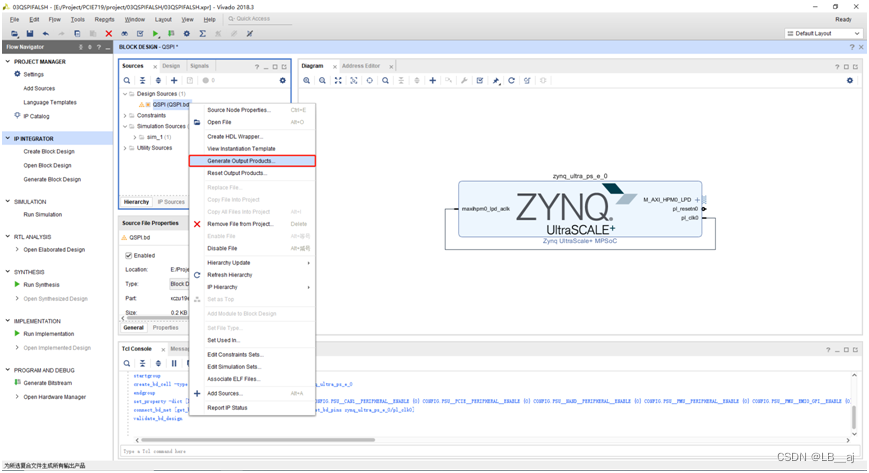Toggle the Enabled checkbox for QSPI.bd
Image resolution: width=869 pixels, height=473 pixels.
(129, 256)
